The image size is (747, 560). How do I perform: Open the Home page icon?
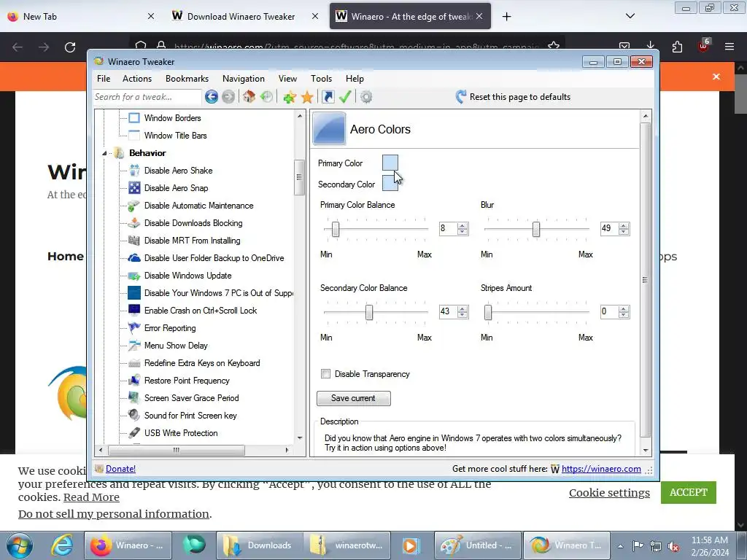(249, 97)
